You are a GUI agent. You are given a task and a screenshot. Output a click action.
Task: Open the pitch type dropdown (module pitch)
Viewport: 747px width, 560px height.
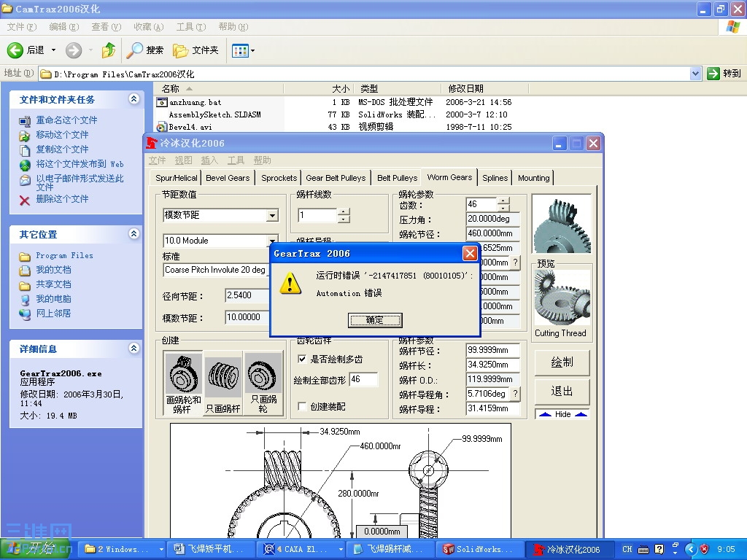pyautogui.click(x=272, y=215)
